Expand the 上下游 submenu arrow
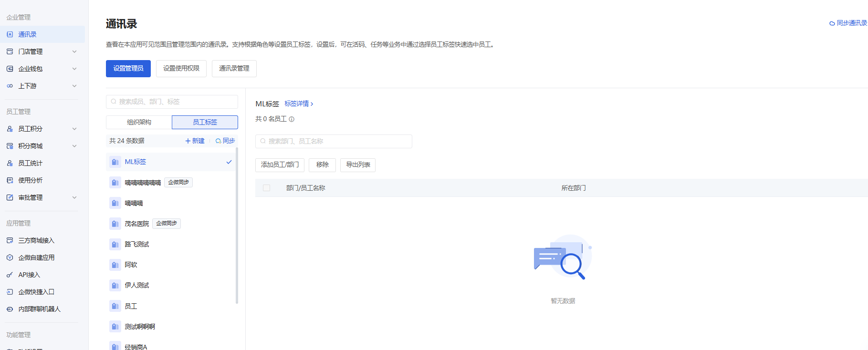This screenshot has width=868, height=350. 74,86
